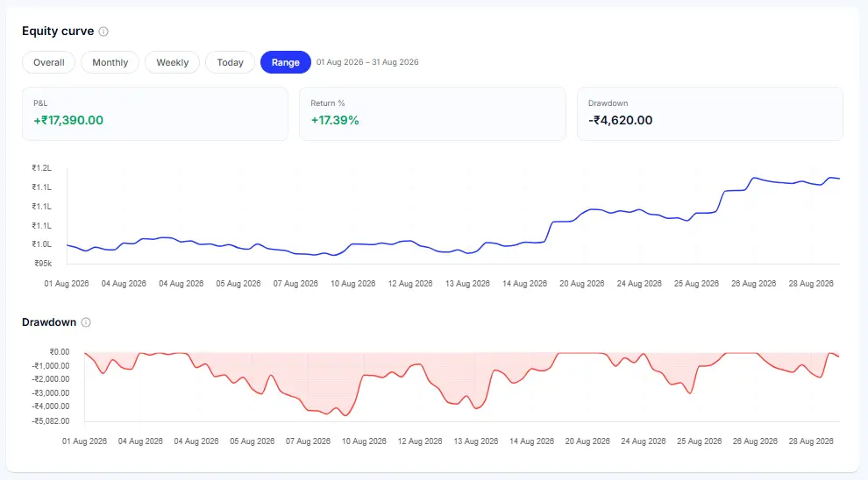This screenshot has height=480, width=868.
Task: Open the Equity curve info icon
Action: tap(103, 32)
